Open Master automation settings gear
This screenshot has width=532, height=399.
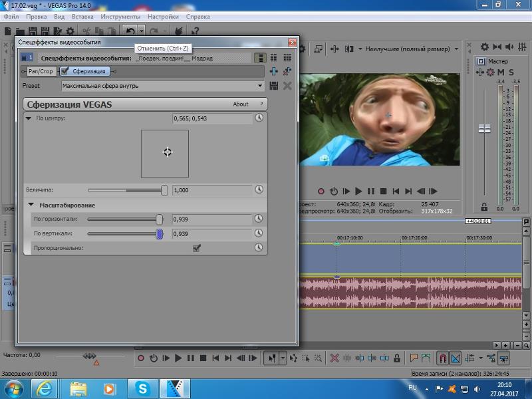coord(490,72)
